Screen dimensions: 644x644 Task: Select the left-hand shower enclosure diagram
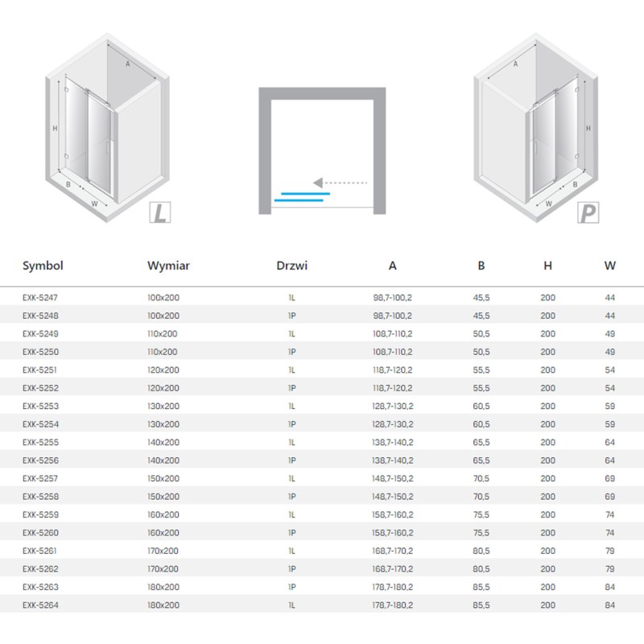point(107,128)
